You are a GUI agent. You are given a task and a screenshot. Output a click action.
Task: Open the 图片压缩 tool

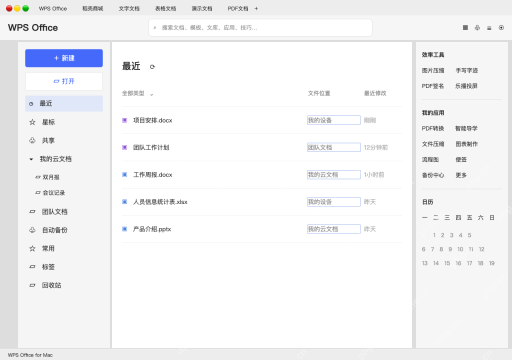[433, 70]
